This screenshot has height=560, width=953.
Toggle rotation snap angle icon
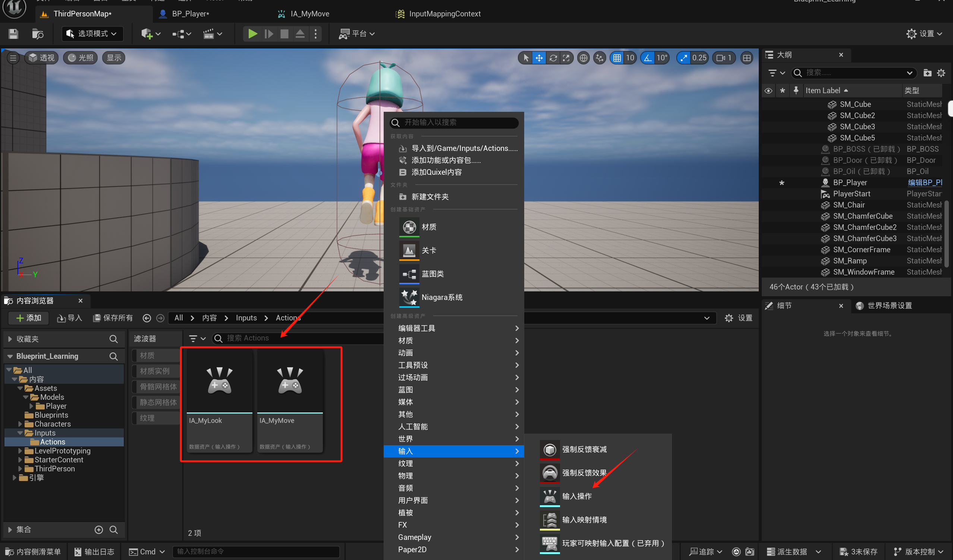point(648,58)
